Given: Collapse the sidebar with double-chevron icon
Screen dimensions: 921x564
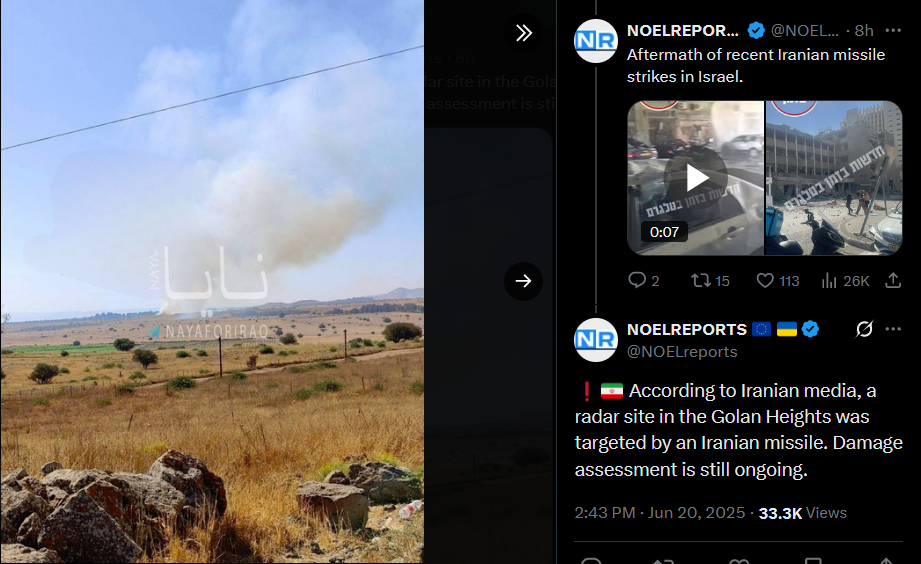Looking at the screenshot, I should (x=523, y=33).
